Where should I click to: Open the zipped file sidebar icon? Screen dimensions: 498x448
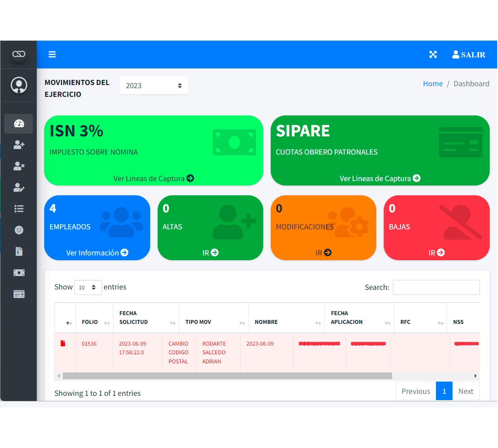(x=19, y=251)
